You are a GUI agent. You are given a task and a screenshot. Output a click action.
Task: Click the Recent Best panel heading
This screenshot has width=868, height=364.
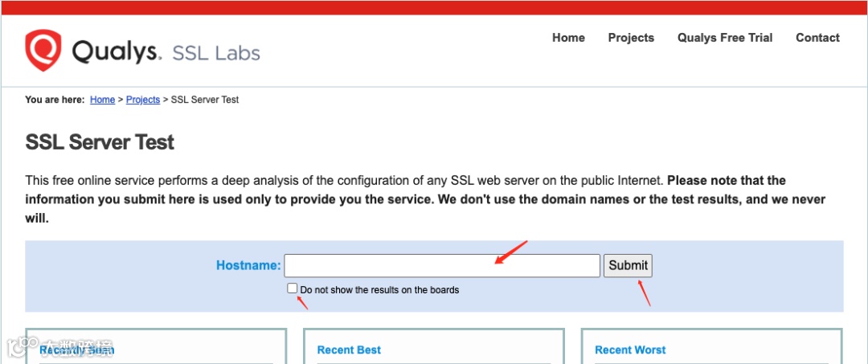pos(349,350)
